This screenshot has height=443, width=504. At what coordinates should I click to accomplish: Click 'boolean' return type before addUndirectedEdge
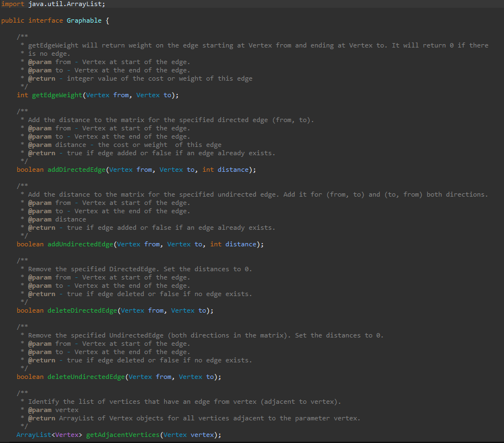pos(30,244)
